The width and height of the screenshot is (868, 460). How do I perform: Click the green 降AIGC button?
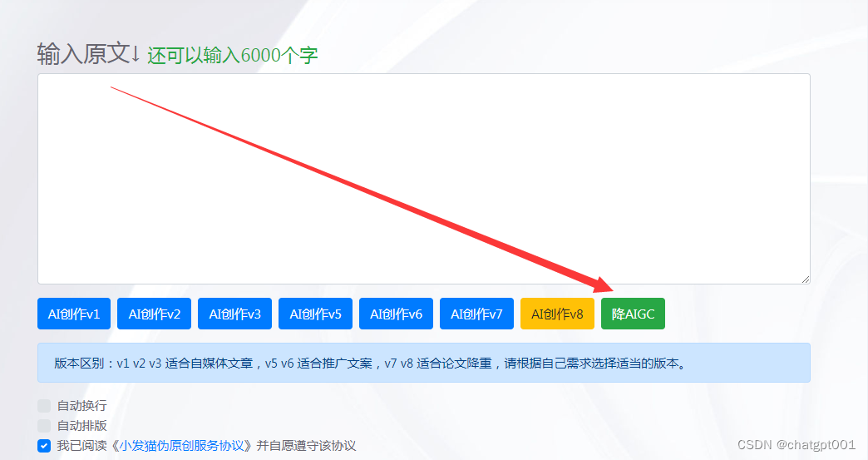tap(634, 314)
